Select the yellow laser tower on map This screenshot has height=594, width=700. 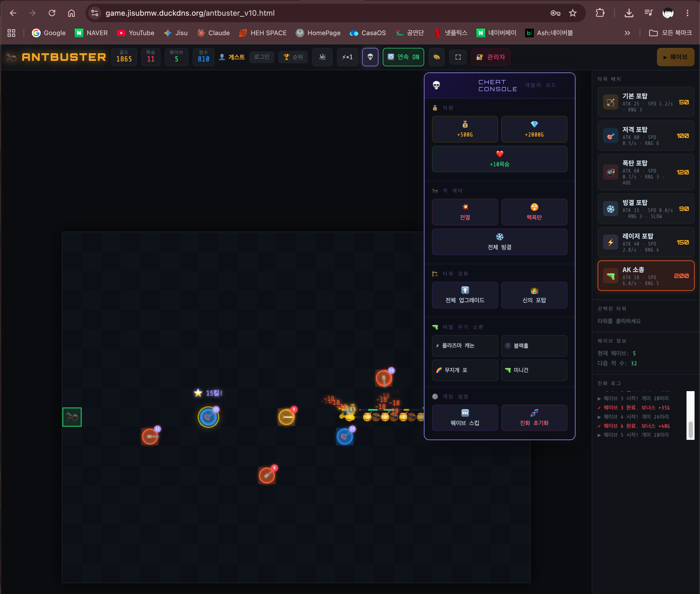(x=286, y=417)
